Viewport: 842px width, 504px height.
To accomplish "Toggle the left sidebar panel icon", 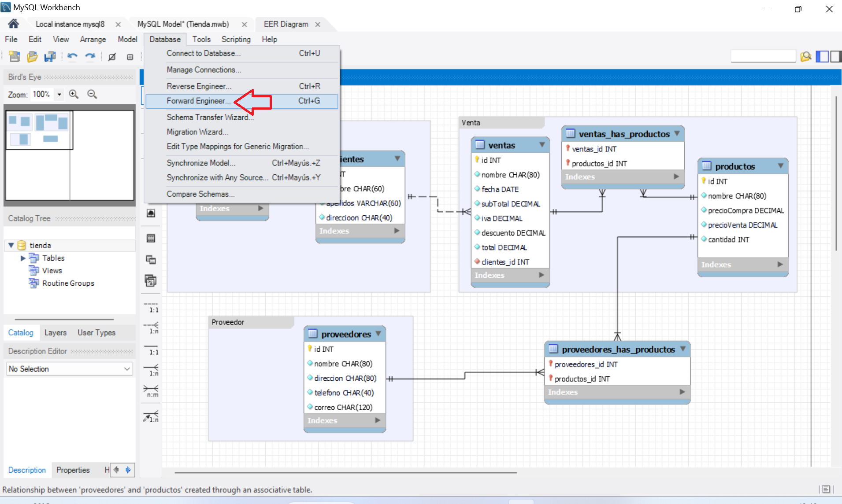I will coord(822,56).
